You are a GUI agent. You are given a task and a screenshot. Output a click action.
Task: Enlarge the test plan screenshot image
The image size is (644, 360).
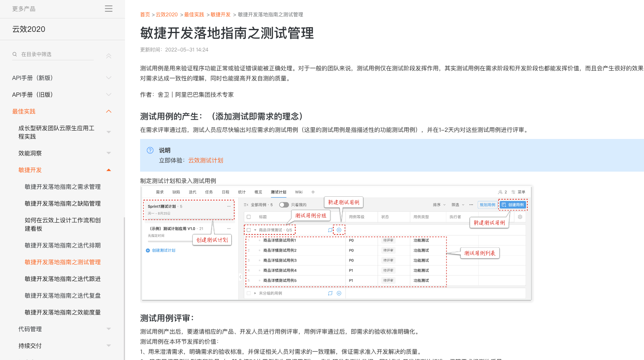[336, 243]
